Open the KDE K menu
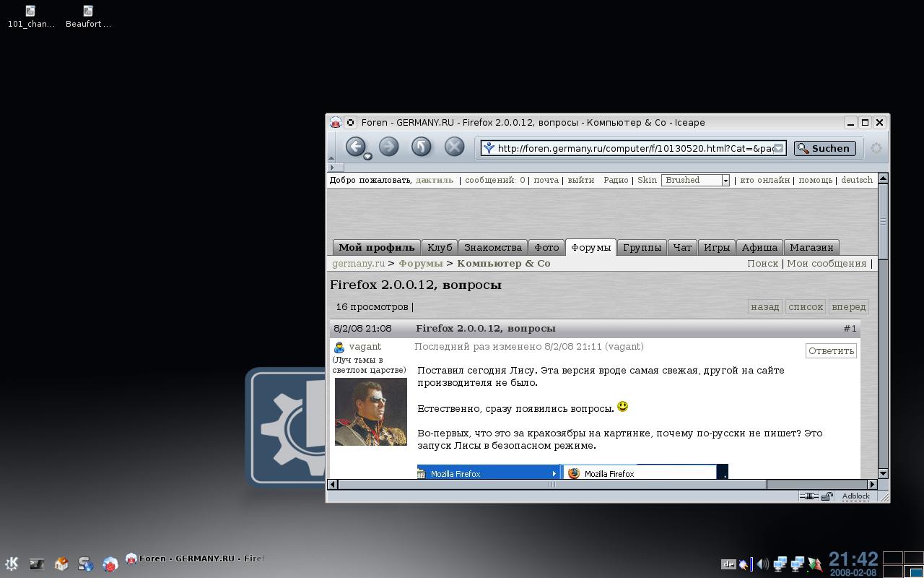The height and width of the screenshot is (578, 924). point(12,564)
